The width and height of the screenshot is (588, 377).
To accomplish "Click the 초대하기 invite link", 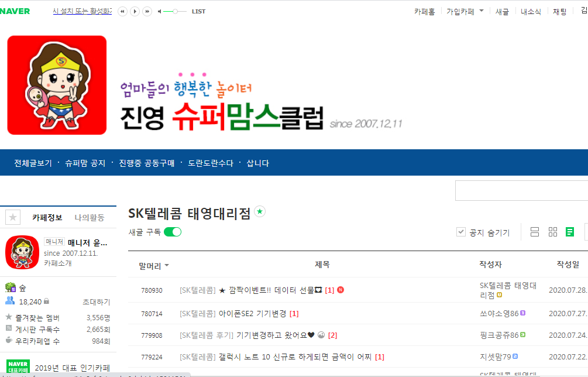I will click(98, 301).
